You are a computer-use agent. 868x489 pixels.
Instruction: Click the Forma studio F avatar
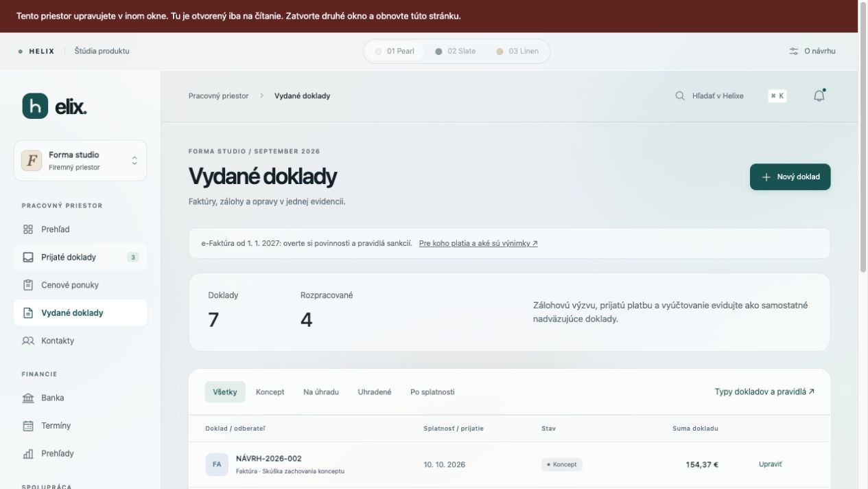click(32, 161)
